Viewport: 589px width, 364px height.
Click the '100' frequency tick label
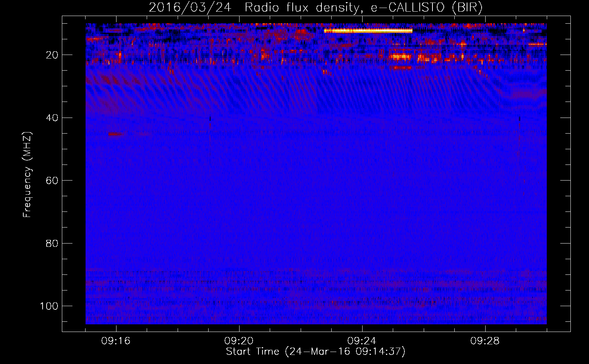[49, 306]
